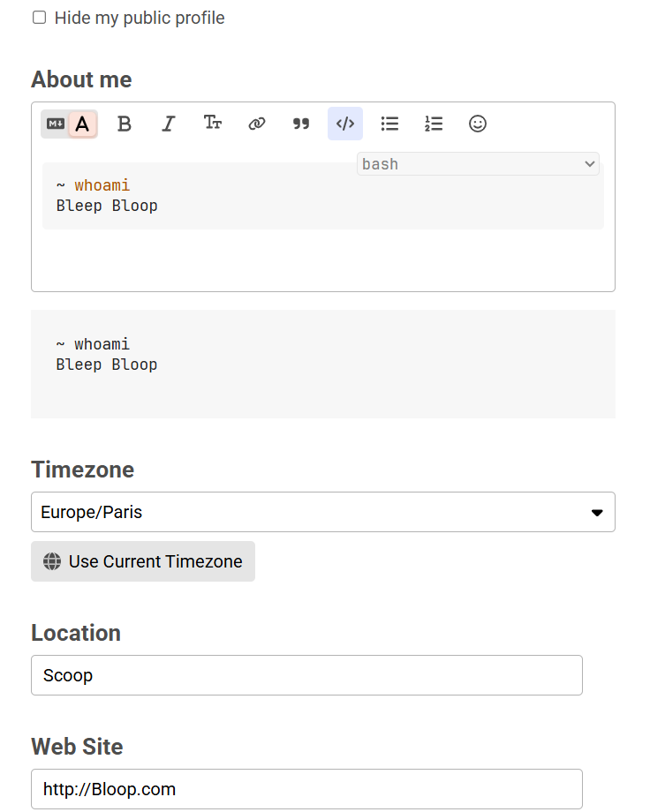Apply italic formatting in About me
665x812 pixels.
pyautogui.click(x=168, y=124)
